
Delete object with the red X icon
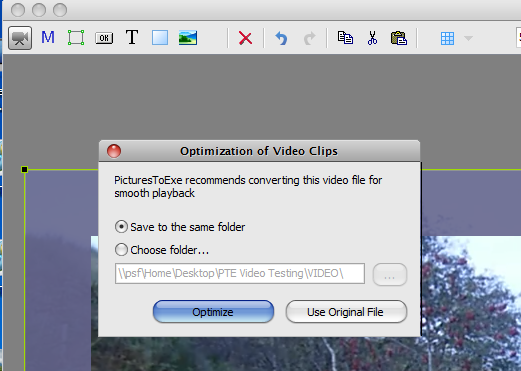point(245,38)
